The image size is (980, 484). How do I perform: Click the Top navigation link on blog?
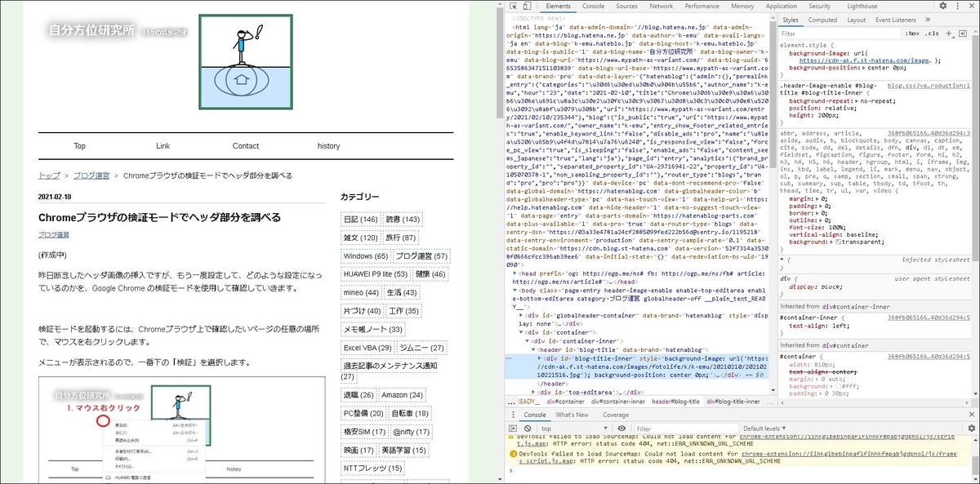pyautogui.click(x=79, y=146)
